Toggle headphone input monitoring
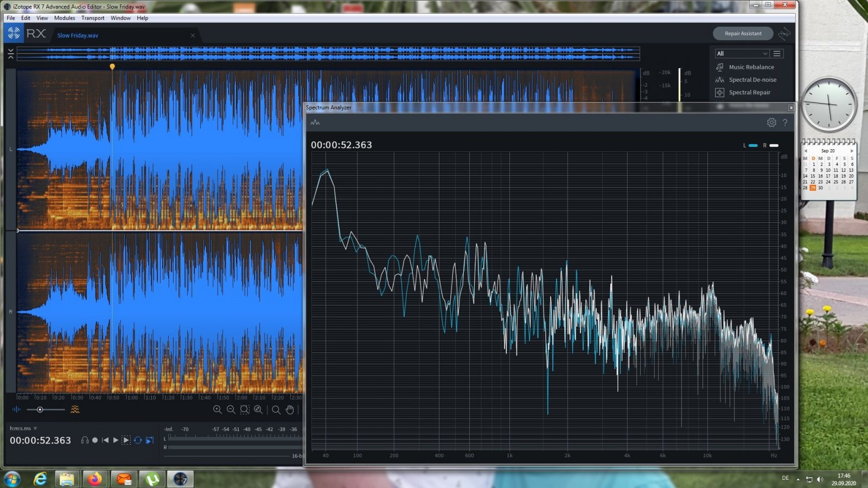Image resolution: width=868 pixels, height=488 pixels. (85, 440)
